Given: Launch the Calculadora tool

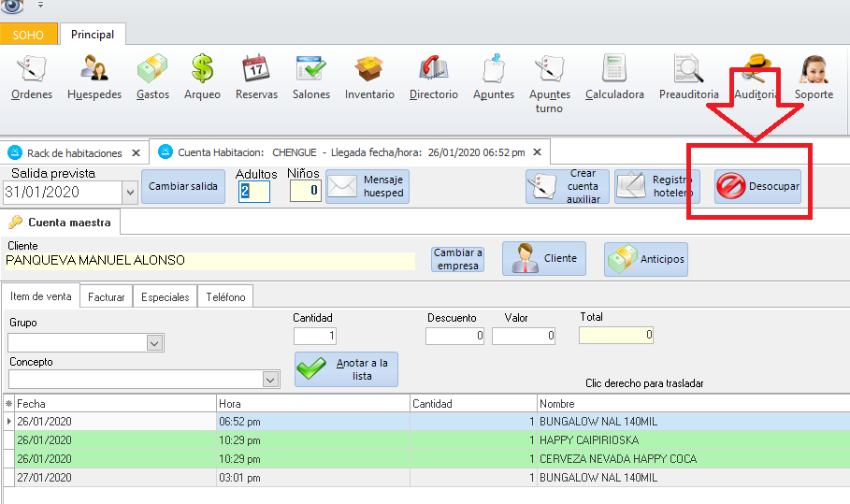Looking at the screenshot, I should pyautogui.click(x=614, y=78).
